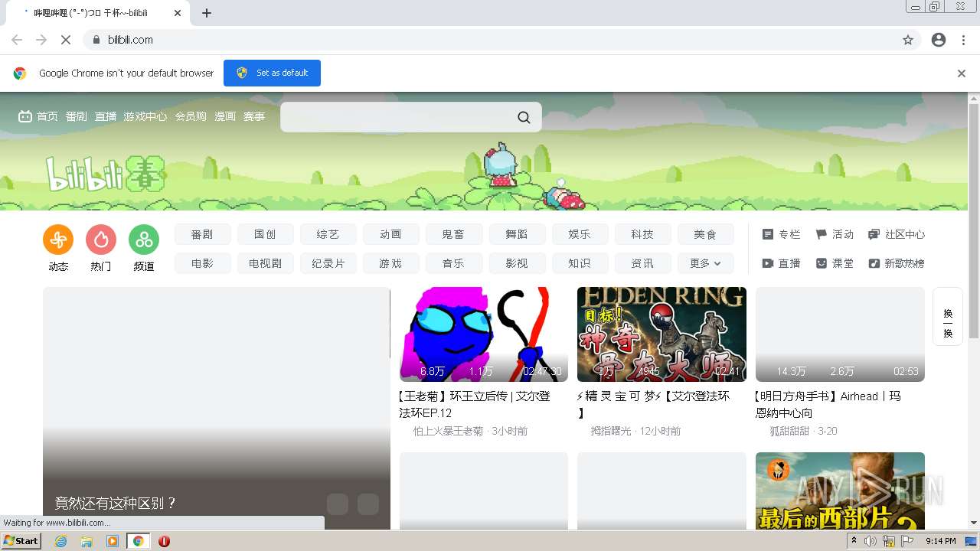980x551 pixels.
Task: Open the 频道 green clover icon
Action: (144, 240)
